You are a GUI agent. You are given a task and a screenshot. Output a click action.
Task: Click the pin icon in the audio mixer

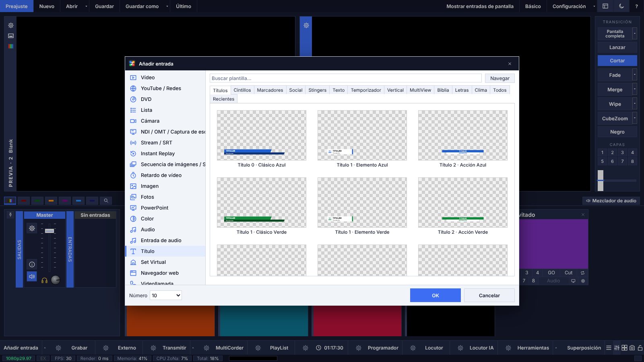pos(10,215)
